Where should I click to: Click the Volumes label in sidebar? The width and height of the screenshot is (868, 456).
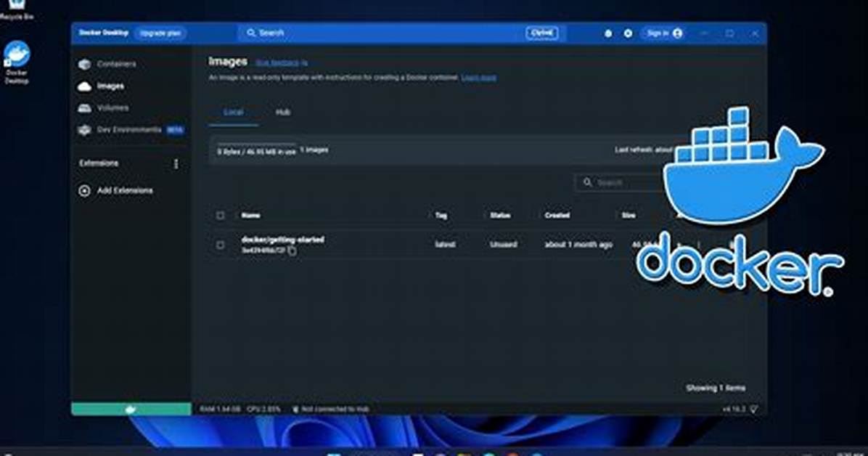[x=112, y=108]
